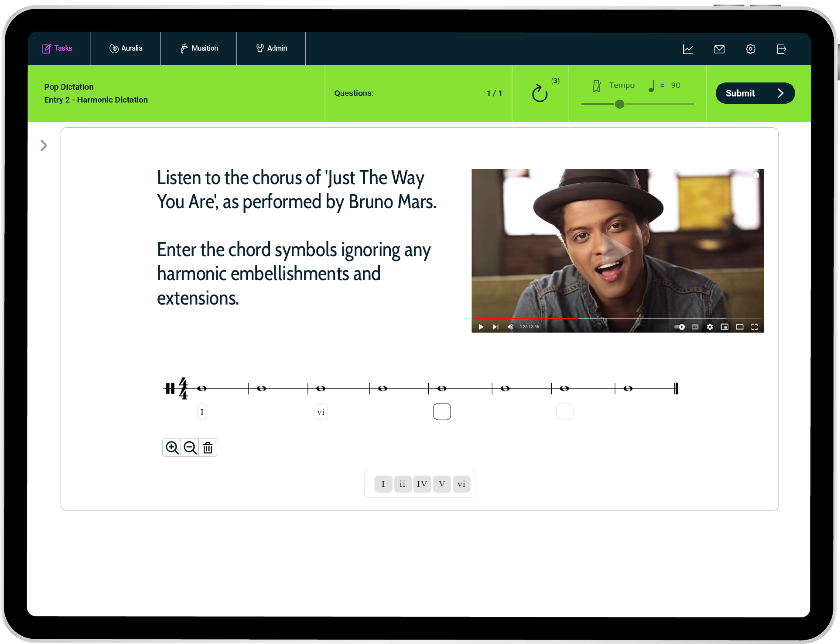
Task: Open the mail envelope icon
Action: pos(719,49)
